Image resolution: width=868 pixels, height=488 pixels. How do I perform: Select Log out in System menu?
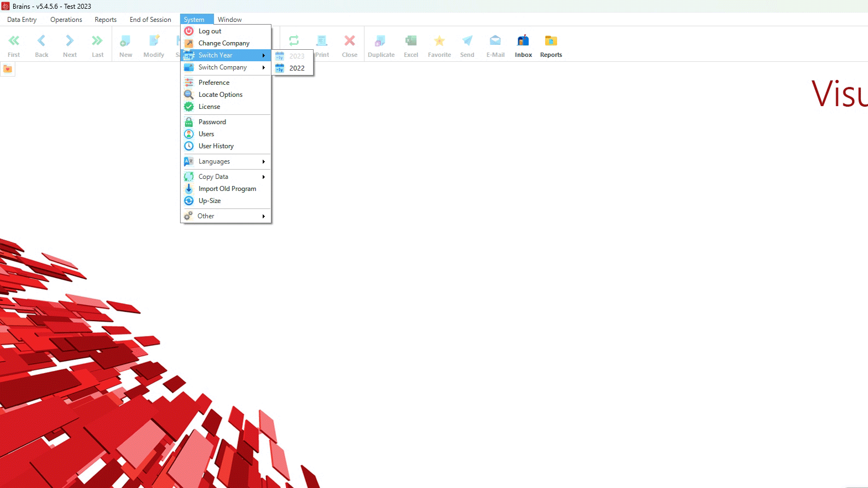(226, 31)
